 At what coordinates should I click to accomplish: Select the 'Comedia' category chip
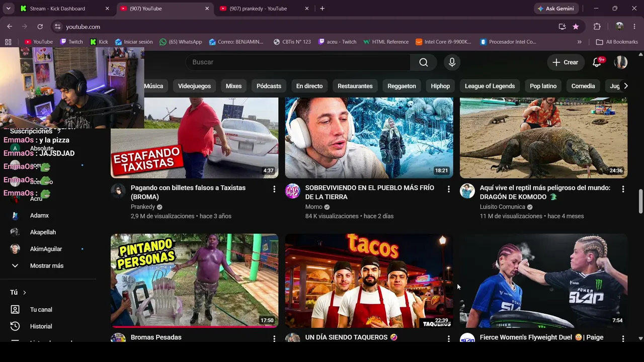(583, 86)
